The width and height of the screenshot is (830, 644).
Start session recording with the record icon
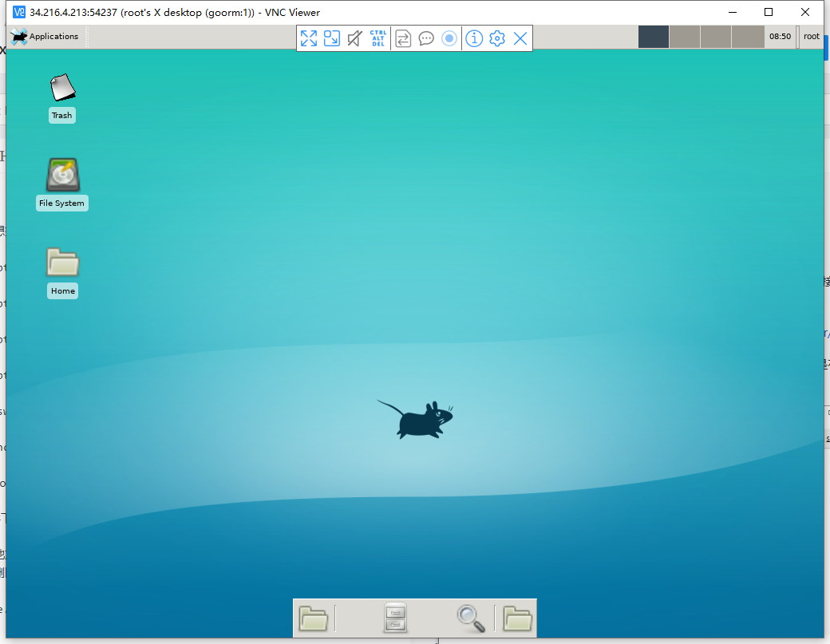[x=449, y=38]
